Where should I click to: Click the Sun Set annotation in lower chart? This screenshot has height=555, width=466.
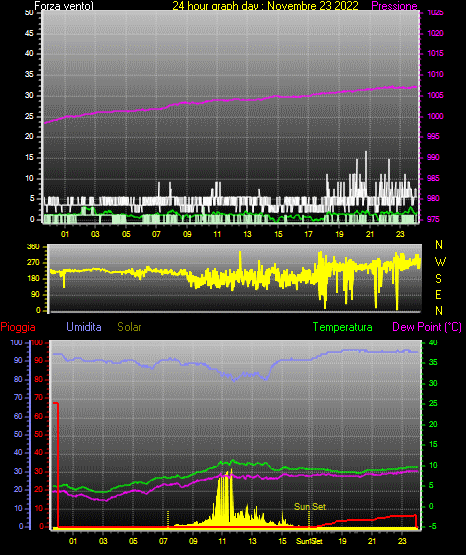click(310, 507)
